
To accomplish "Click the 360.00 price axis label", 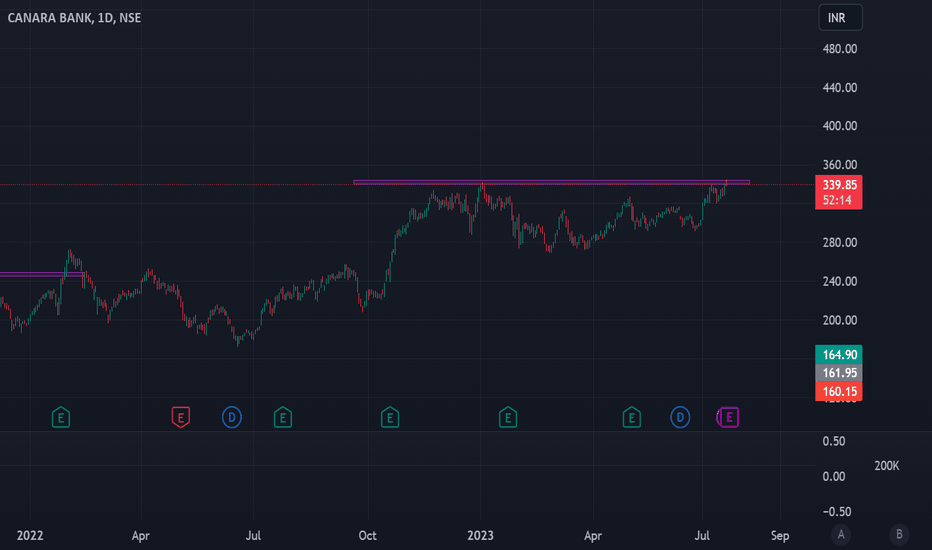I will (x=839, y=165).
